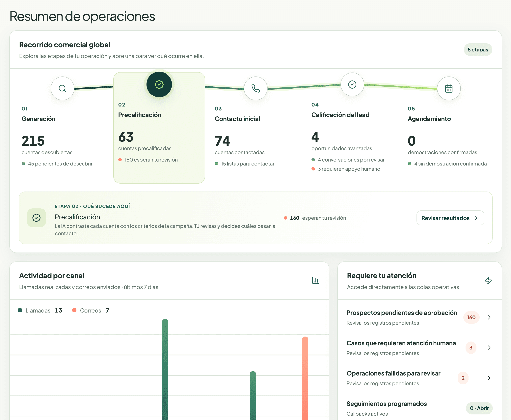This screenshot has height=420, width=511.
Task: Open the 0 · Abrir seguimientos button
Action: click(479, 408)
